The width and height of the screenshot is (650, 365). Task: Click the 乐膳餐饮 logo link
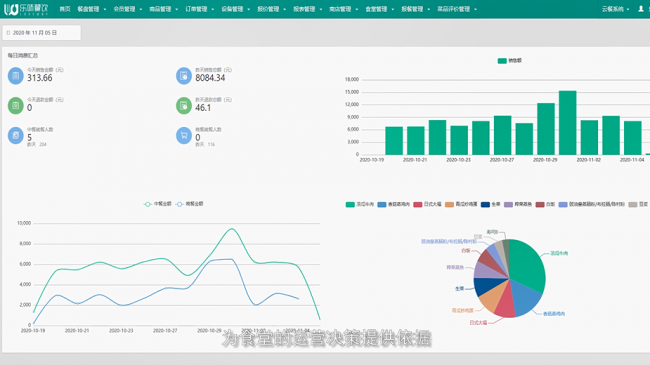pos(26,9)
